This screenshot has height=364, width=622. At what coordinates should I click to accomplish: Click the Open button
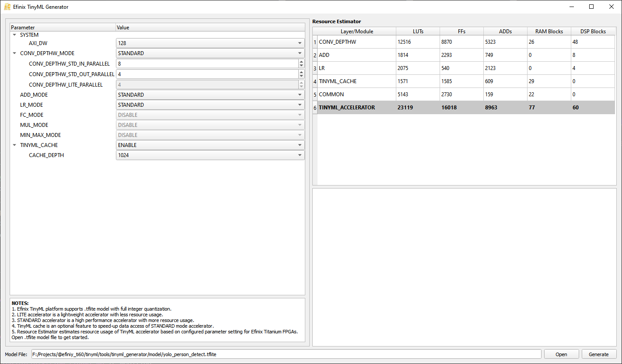561,354
